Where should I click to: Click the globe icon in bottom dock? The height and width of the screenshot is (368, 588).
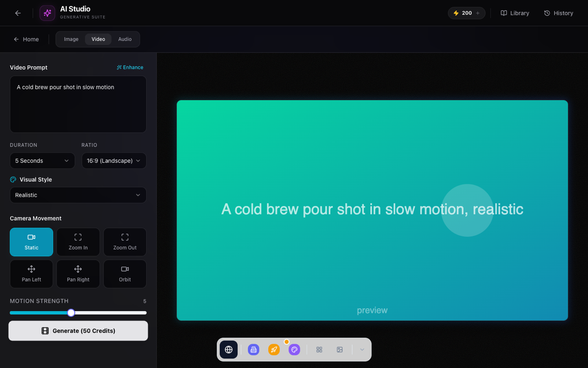point(229,350)
